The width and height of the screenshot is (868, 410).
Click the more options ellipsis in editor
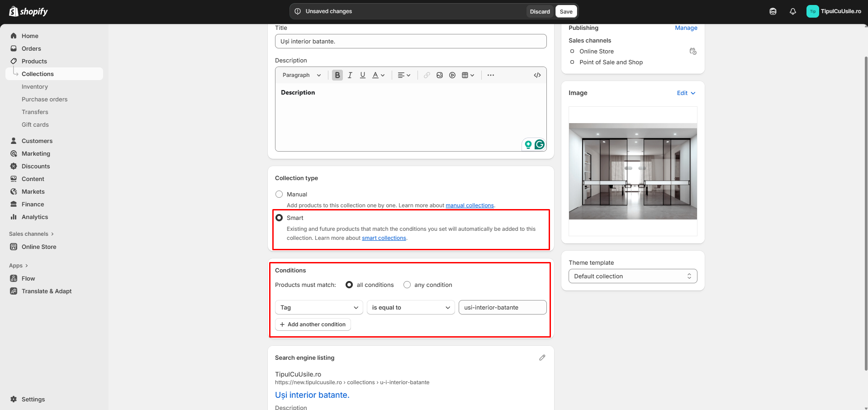point(490,75)
